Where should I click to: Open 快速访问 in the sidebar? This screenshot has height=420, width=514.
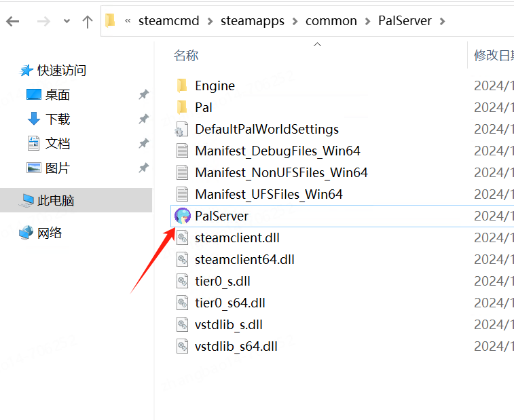62,71
